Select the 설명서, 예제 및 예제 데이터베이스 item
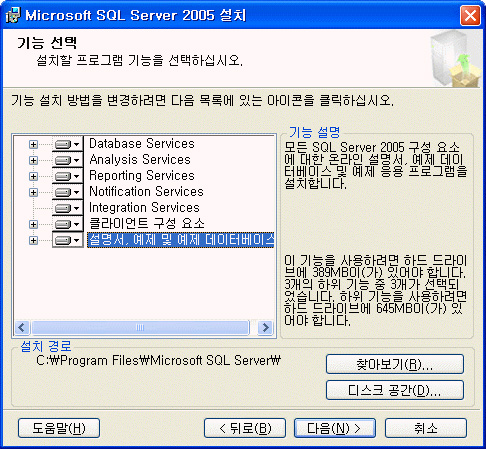486x449 pixels. [x=181, y=240]
